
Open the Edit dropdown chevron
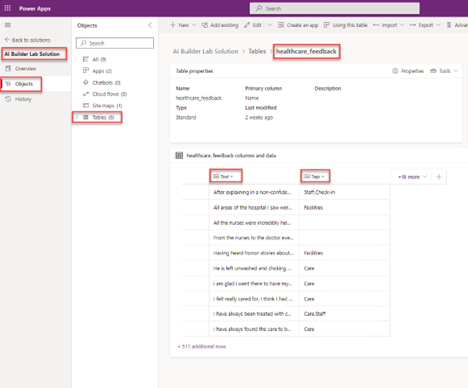tap(270, 25)
